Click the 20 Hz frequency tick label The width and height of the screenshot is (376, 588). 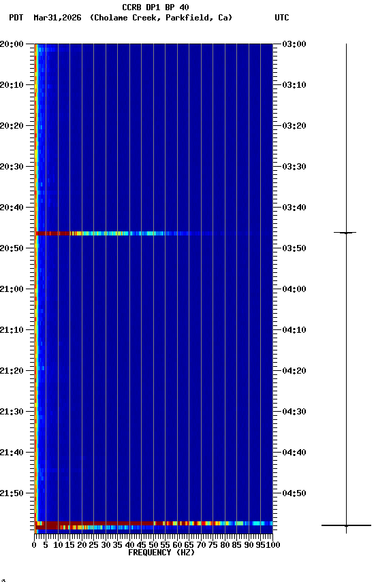pos(82,545)
